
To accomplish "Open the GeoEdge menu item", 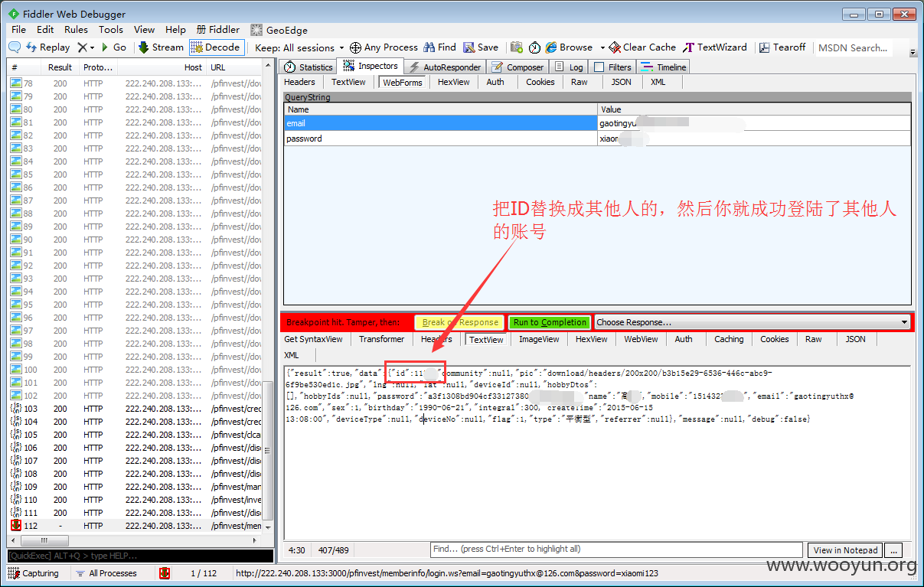I will [x=279, y=30].
